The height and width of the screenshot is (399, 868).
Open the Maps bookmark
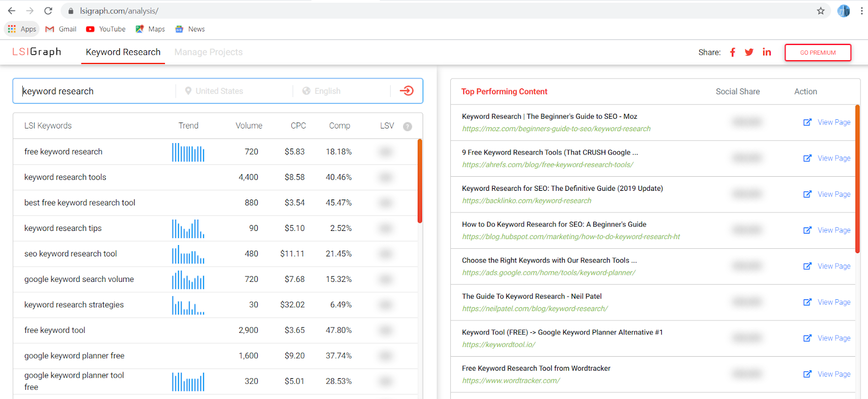150,29
